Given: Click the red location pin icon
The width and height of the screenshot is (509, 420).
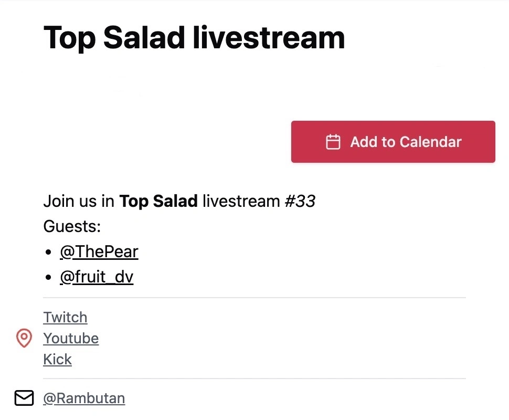Looking at the screenshot, I should click(x=24, y=339).
